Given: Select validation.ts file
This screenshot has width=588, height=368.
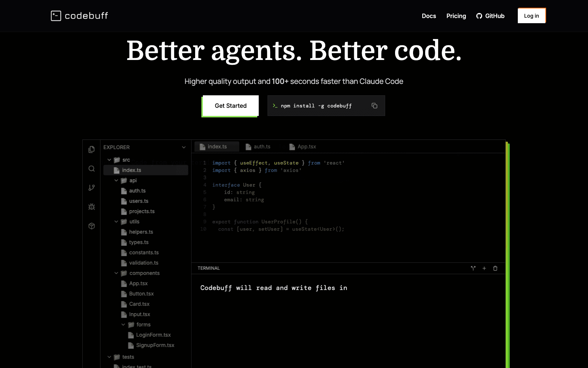Looking at the screenshot, I should point(143,263).
